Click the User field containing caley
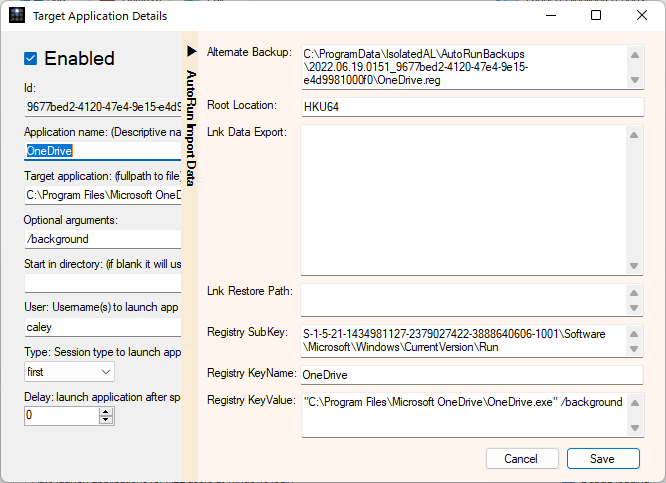This screenshot has width=666, height=483. pos(103,327)
